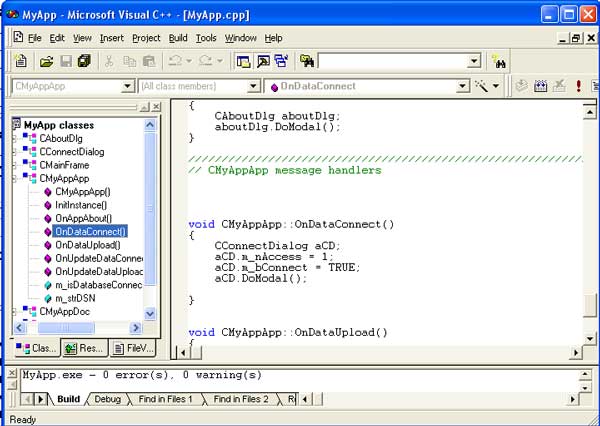
Task: Toggle the Workspace window icon
Action: 243,61
